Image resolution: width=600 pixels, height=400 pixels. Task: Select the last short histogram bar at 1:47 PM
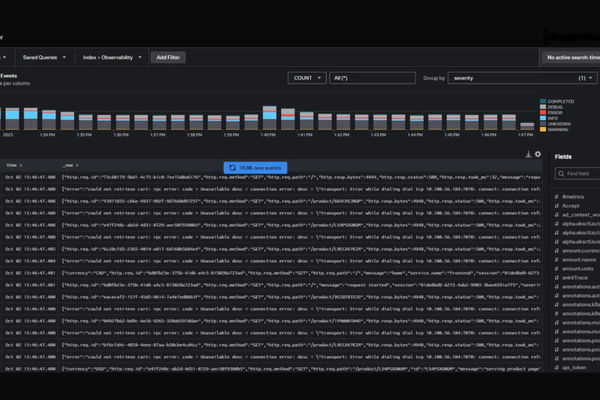527,126
